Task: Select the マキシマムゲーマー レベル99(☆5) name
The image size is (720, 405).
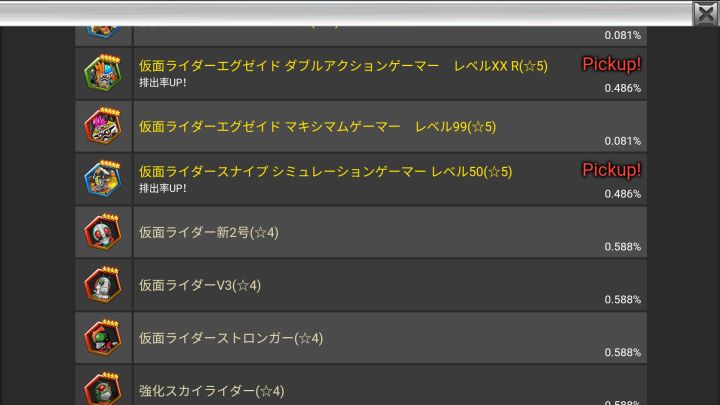Action: (x=317, y=127)
